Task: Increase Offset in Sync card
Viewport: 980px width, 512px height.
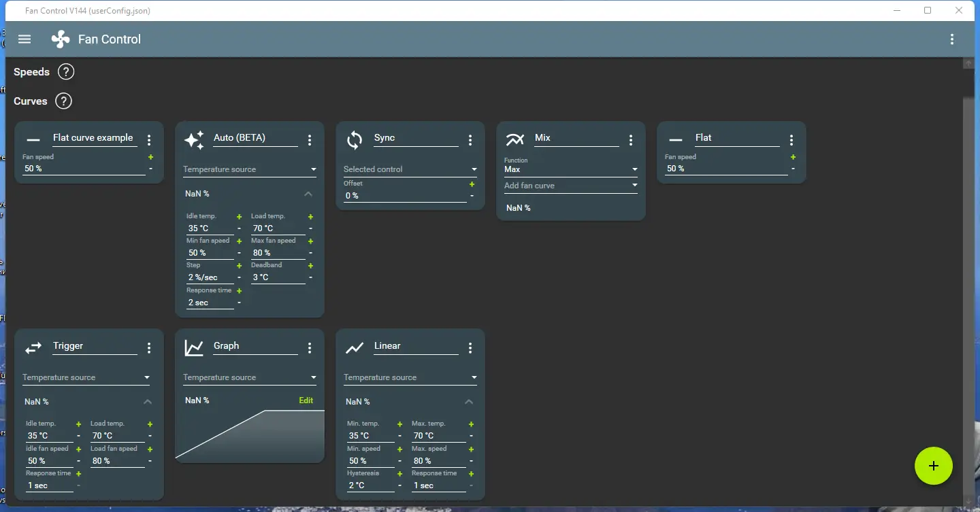Action: [472, 184]
